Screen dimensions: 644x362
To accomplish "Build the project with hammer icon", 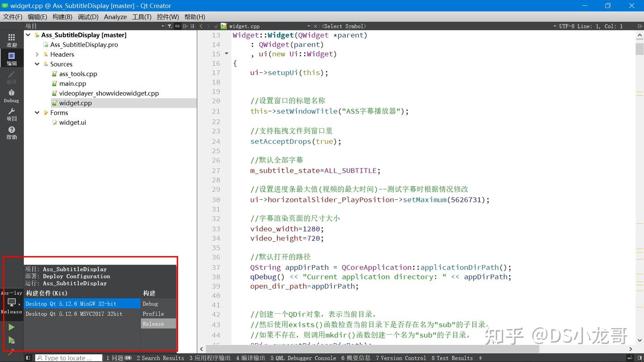I will pyautogui.click(x=12, y=353).
